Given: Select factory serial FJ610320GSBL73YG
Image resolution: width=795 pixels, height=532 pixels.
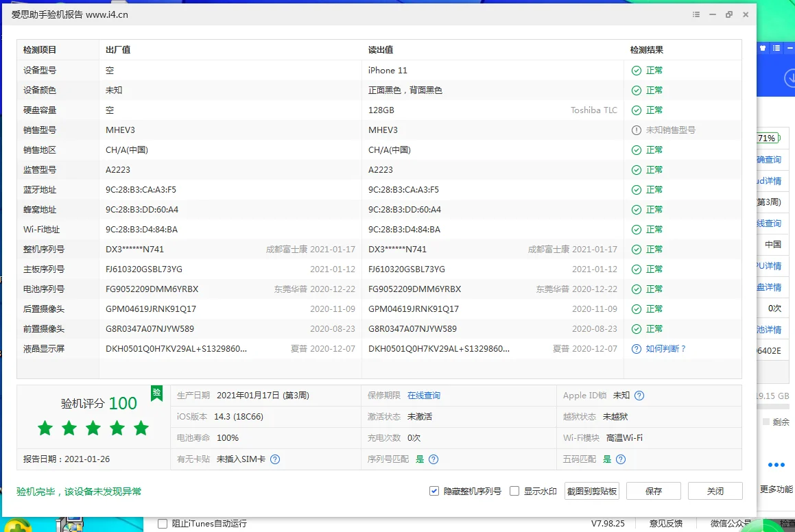Looking at the screenshot, I should click(x=144, y=269).
